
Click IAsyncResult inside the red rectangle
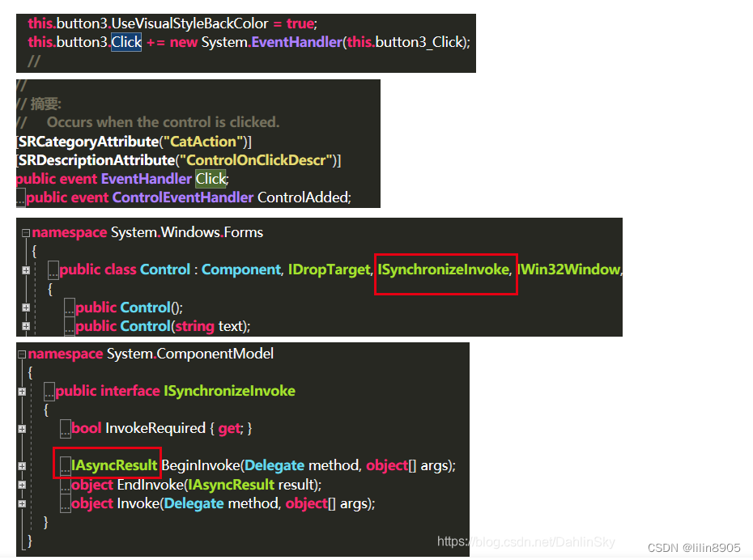[113, 466]
